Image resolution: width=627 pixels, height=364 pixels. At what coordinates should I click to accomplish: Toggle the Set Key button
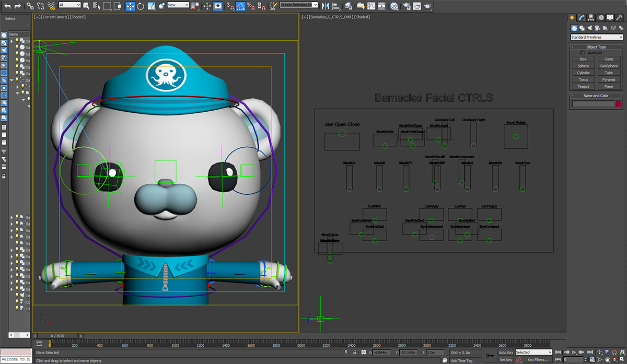506,360
